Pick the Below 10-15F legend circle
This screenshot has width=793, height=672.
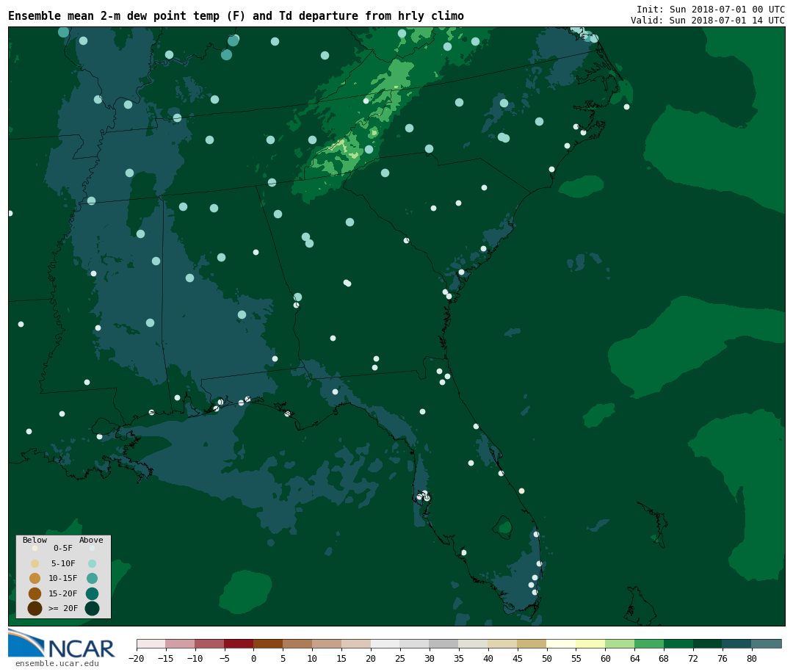coord(35,578)
